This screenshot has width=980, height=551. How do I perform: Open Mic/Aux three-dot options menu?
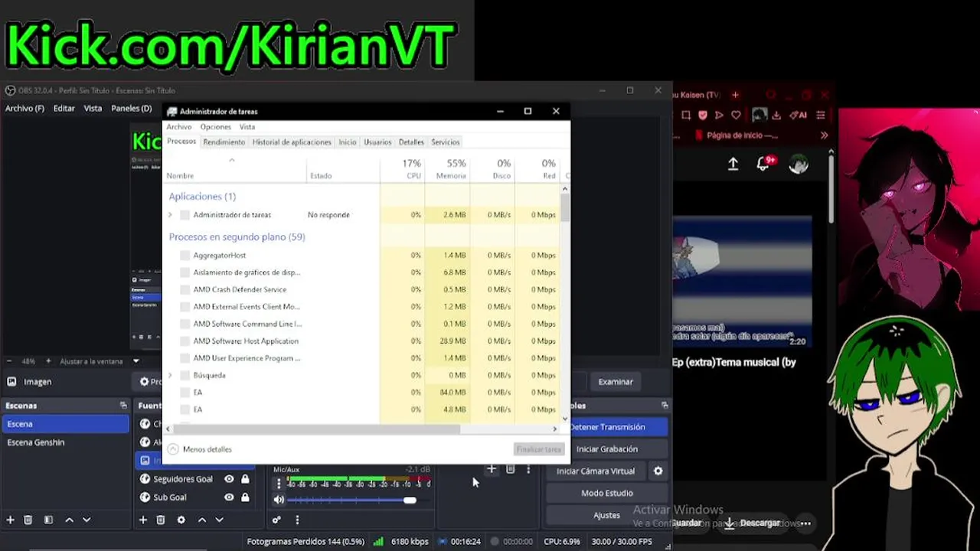coord(279,484)
